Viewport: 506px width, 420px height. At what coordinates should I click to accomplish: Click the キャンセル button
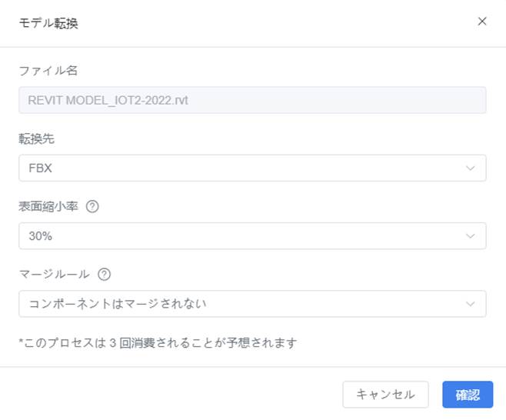(385, 395)
